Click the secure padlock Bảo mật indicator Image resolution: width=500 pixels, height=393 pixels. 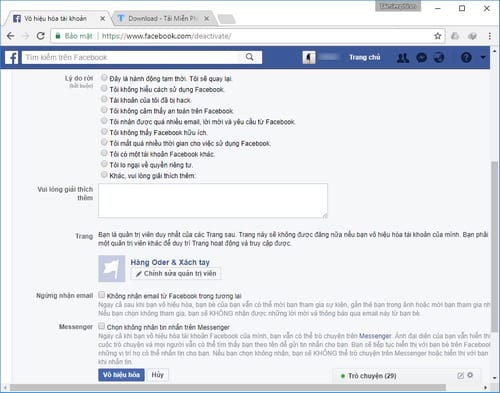[74, 36]
